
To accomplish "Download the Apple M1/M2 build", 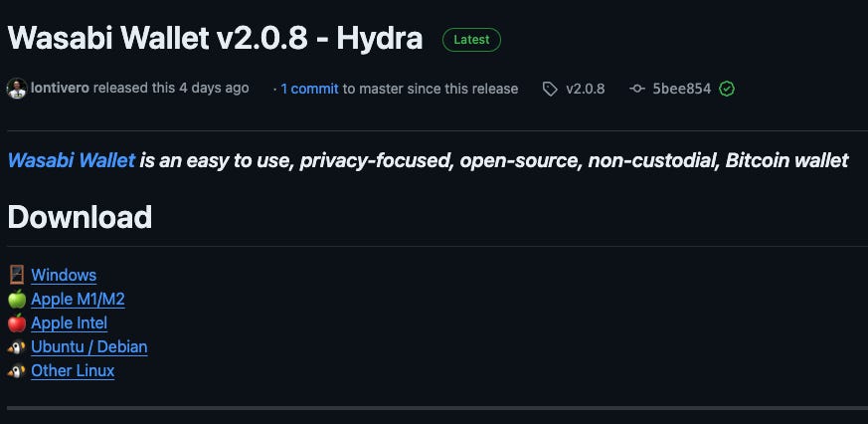I will coord(78,300).
